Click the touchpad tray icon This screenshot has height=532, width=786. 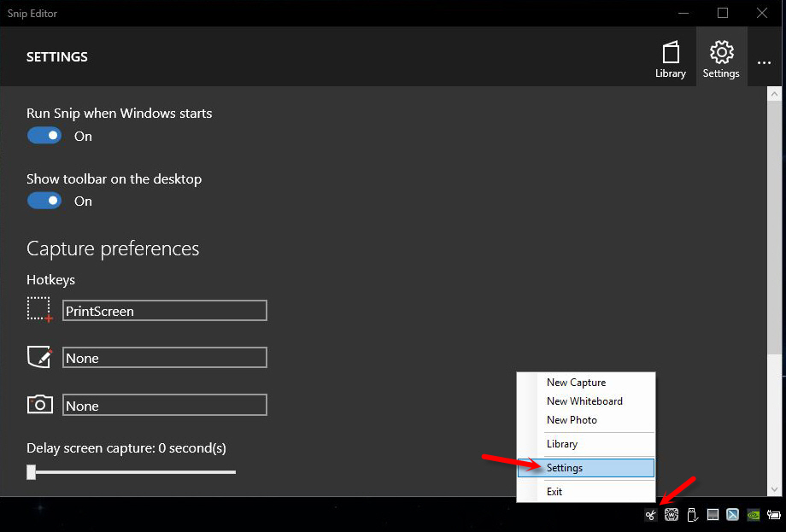(x=713, y=515)
